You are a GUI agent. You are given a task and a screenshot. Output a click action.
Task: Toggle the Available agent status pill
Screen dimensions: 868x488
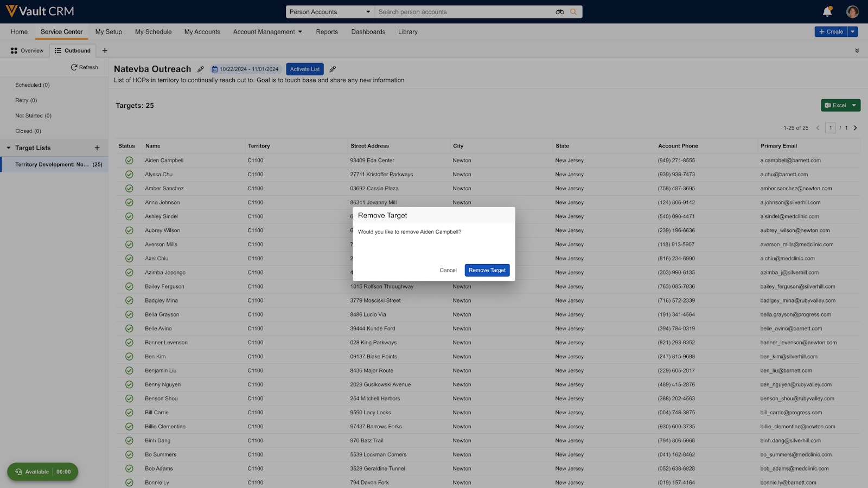point(42,472)
